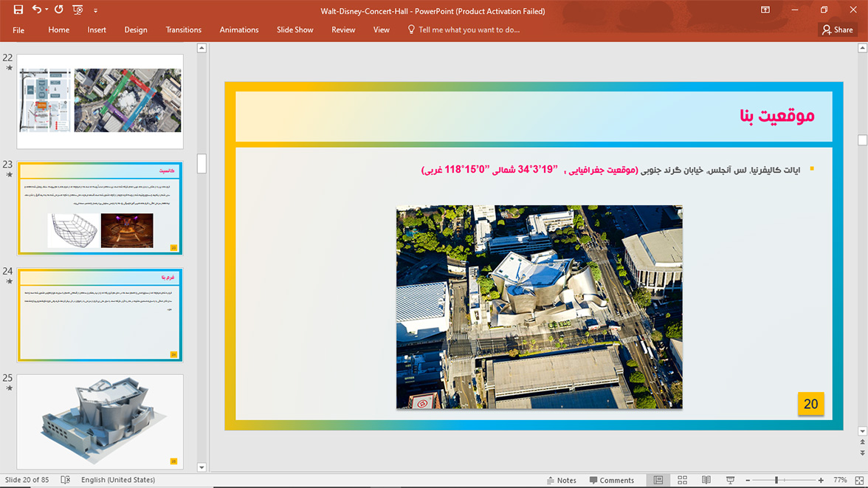Image resolution: width=868 pixels, height=488 pixels.
Task: Save the presentation with the floppy icon
Action: [18, 10]
